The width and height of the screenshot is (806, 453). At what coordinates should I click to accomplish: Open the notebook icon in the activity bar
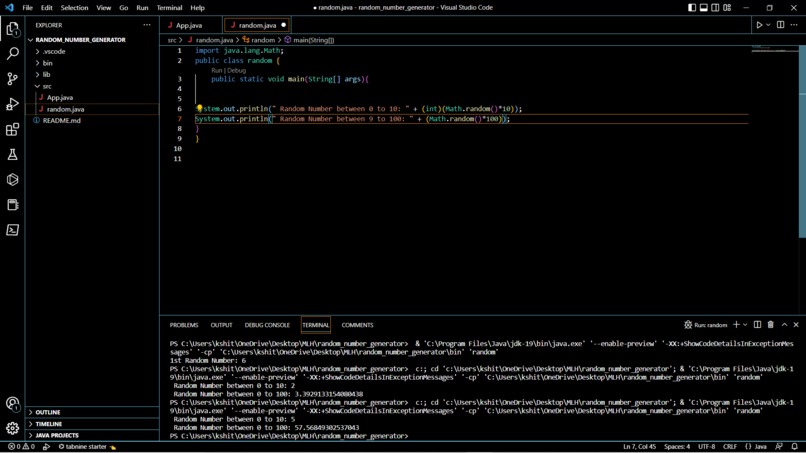click(x=13, y=205)
